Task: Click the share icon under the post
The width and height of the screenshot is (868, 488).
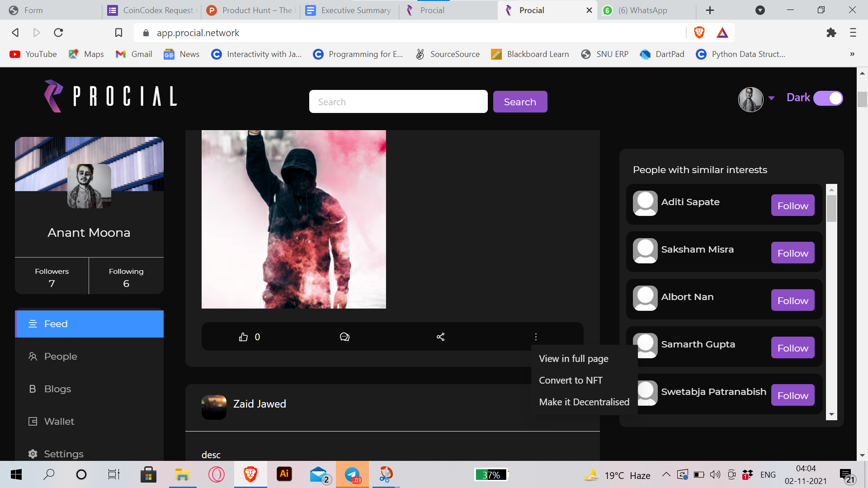Action: [440, 337]
